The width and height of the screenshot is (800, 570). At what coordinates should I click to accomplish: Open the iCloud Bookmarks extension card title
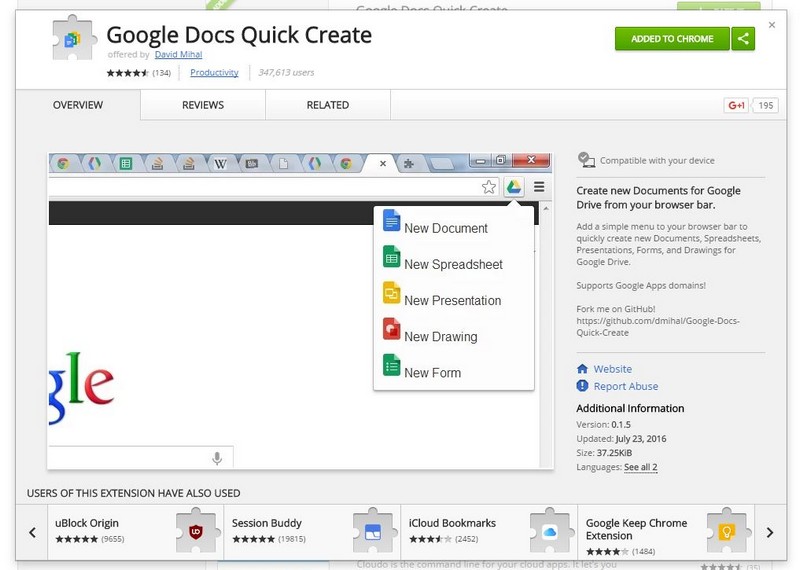point(452,523)
